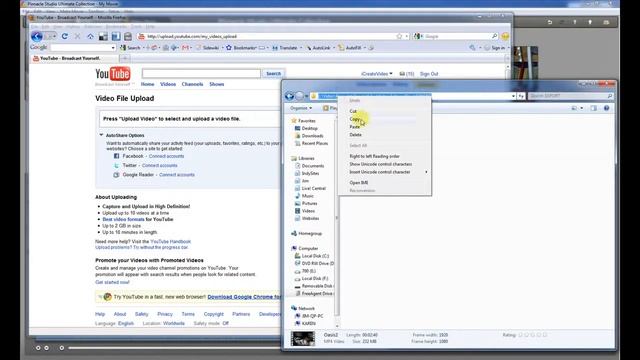The image size is (640, 360).
Task: Open Explorer address bar history dropdown
Action: pos(513,96)
